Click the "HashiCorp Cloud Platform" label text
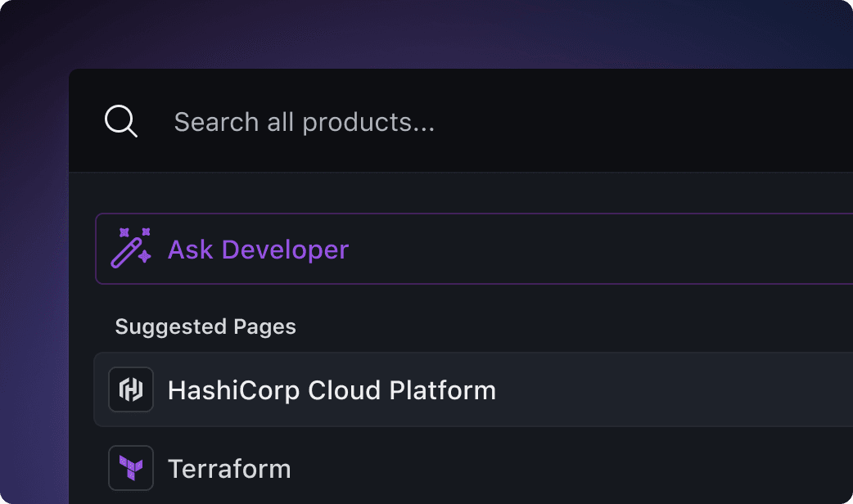Screen dimensions: 853x504 332,390
